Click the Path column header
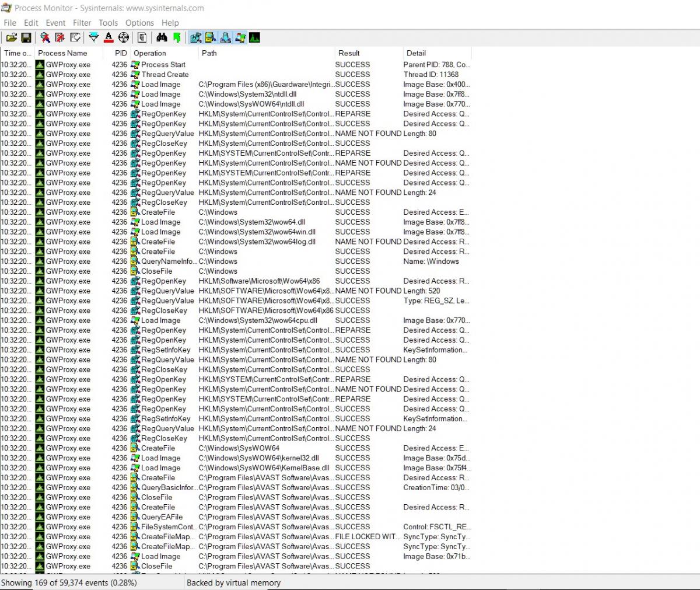This screenshot has height=590, width=700. coord(266,53)
